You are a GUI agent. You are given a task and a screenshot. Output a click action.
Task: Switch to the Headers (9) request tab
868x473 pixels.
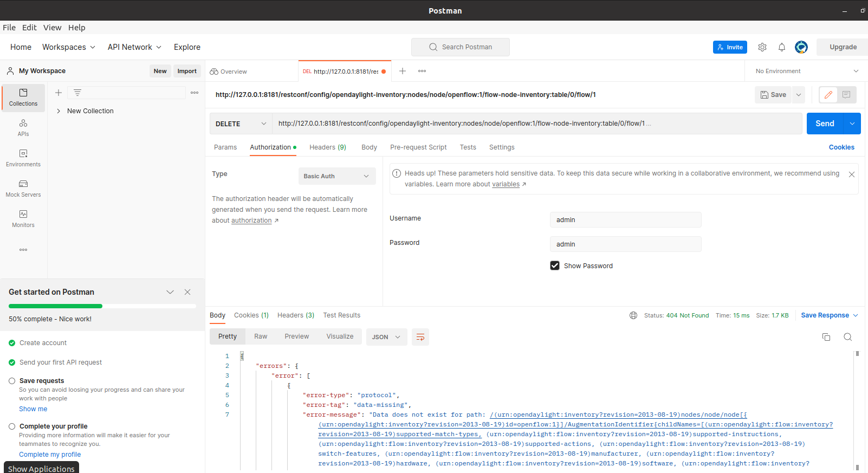(327, 147)
